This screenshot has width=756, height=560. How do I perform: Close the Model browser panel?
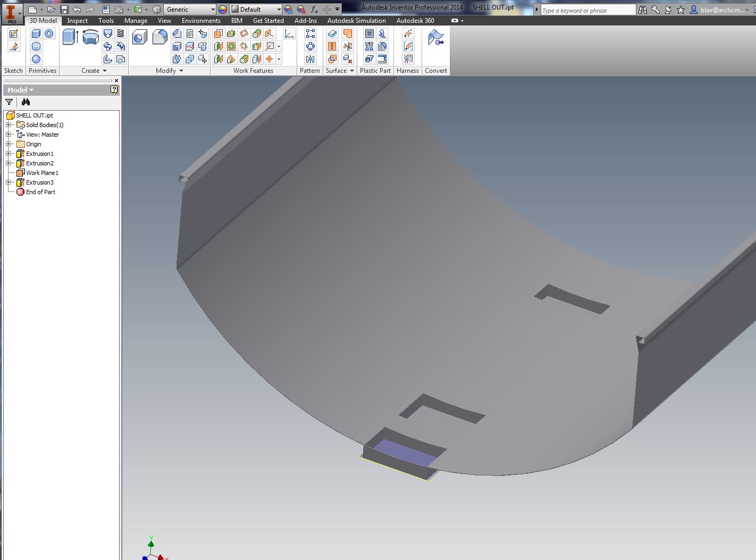pos(116,80)
